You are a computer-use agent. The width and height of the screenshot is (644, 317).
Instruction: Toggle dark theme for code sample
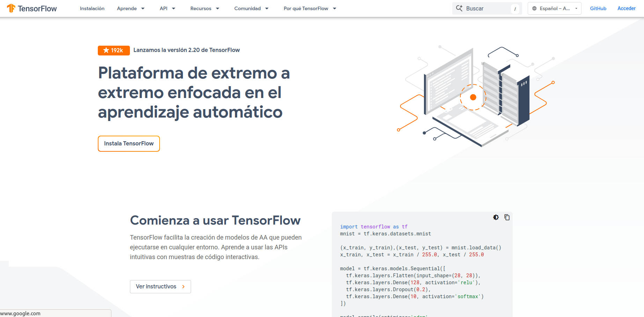point(496,217)
